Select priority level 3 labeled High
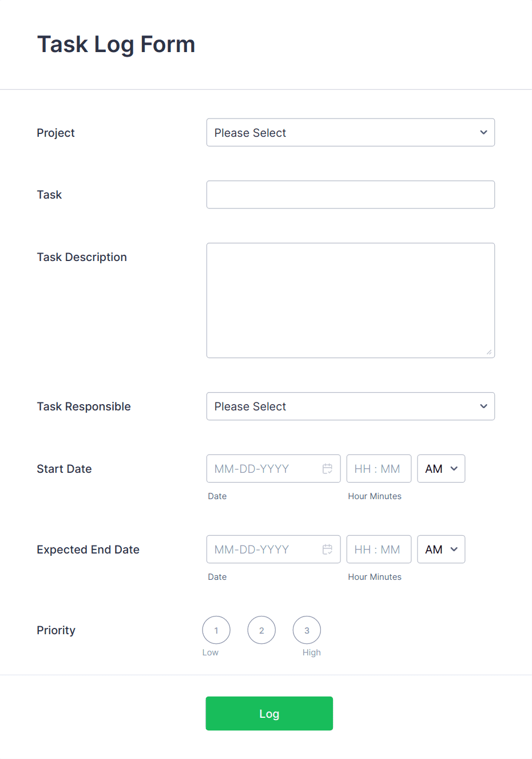Screen dimensions: 532x759 (x=307, y=630)
